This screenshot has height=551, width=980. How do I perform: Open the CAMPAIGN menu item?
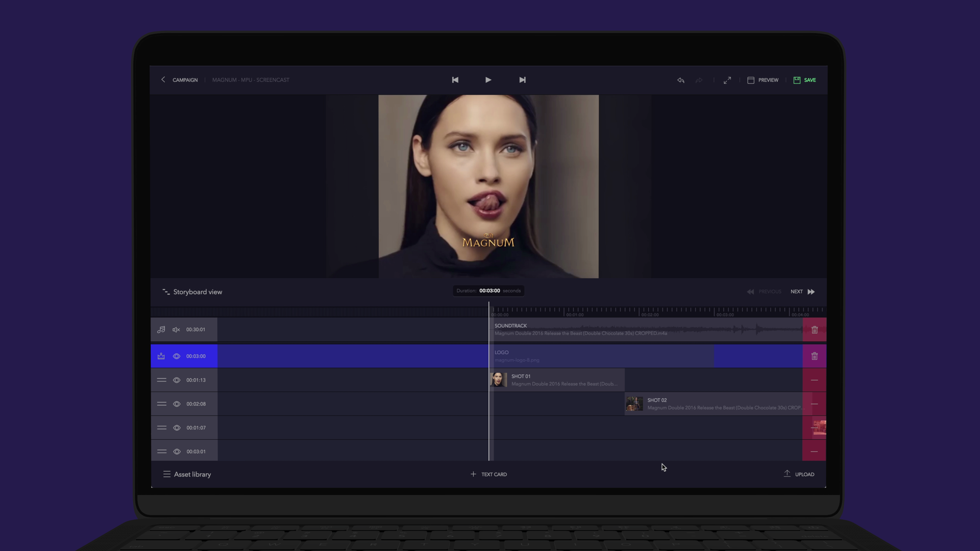point(185,80)
